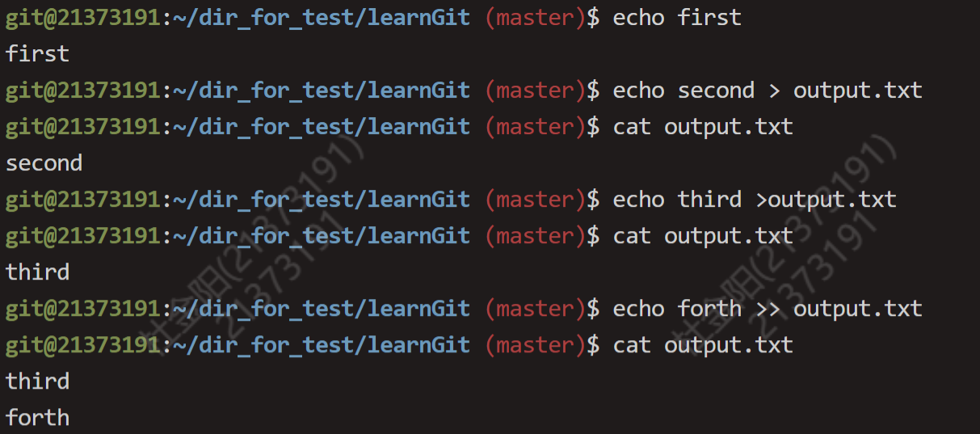Click the "echo third >output.txt" command

755,200
